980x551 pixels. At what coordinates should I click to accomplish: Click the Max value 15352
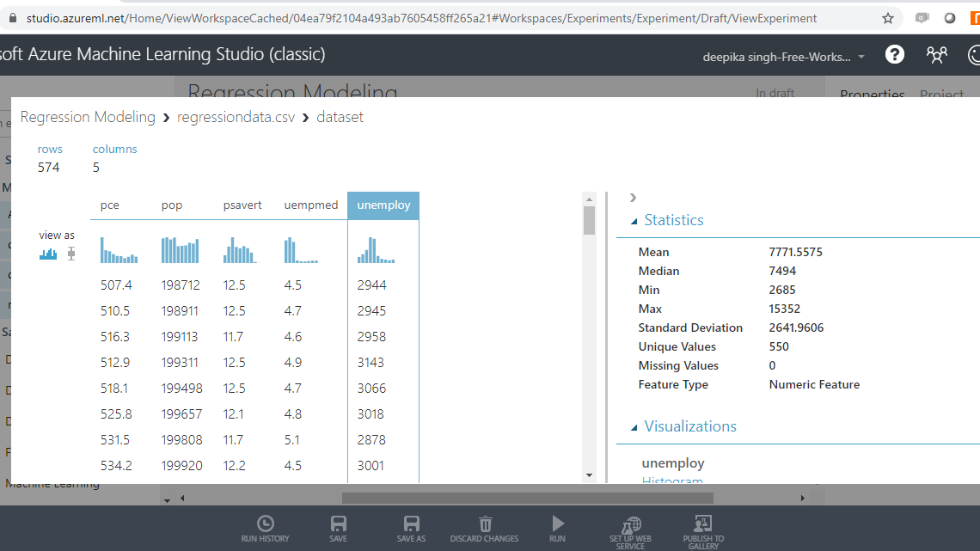[x=784, y=309]
